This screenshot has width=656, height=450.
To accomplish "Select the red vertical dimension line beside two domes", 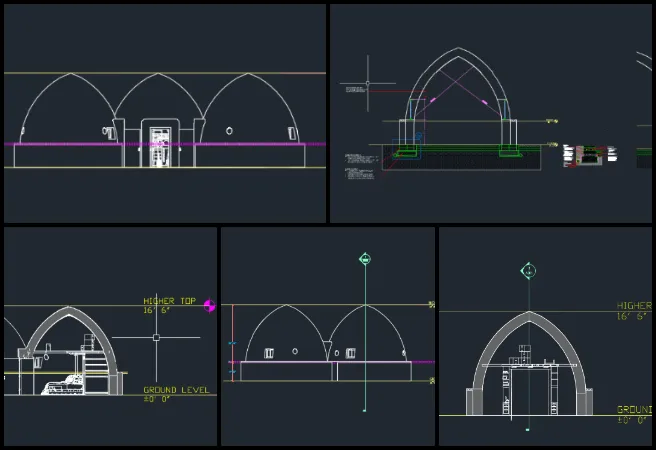I will pyautogui.click(x=232, y=342).
